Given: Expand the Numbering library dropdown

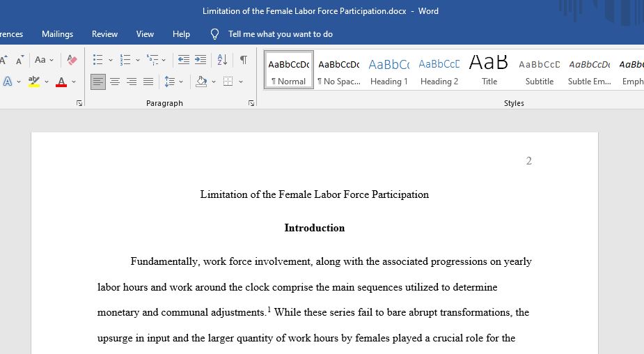Looking at the screenshot, I should (x=138, y=61).
